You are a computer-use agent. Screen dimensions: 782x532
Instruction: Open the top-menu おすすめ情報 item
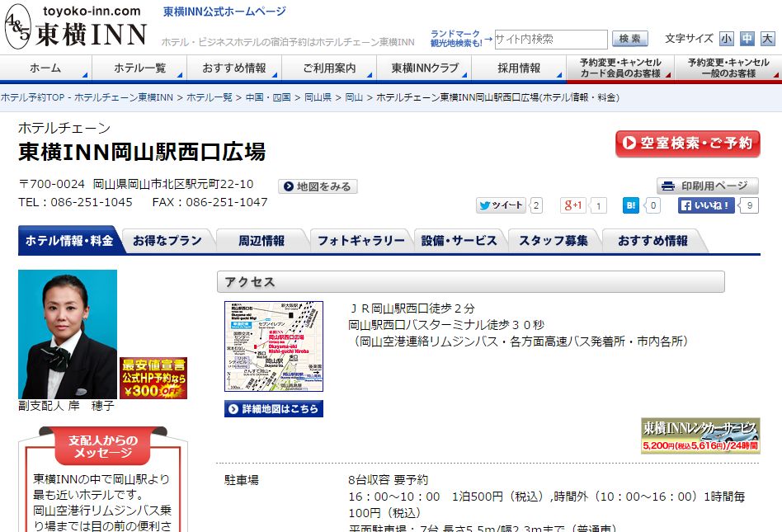234,68
